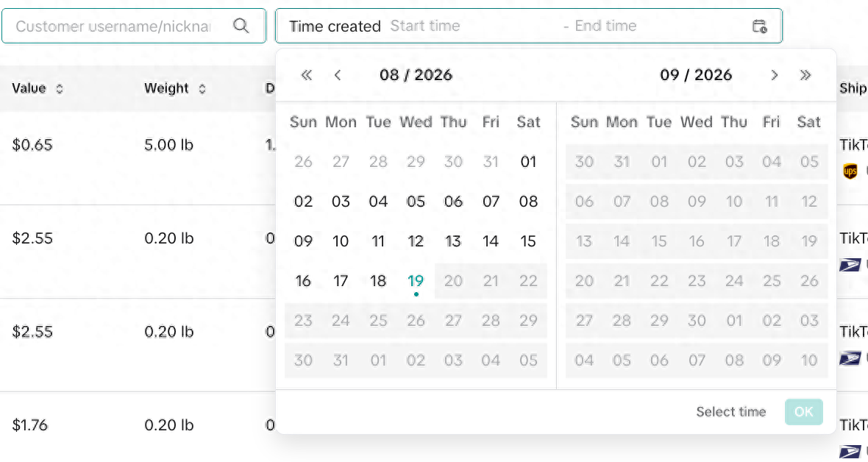Select August 19 highlighted today

(416, 281)
